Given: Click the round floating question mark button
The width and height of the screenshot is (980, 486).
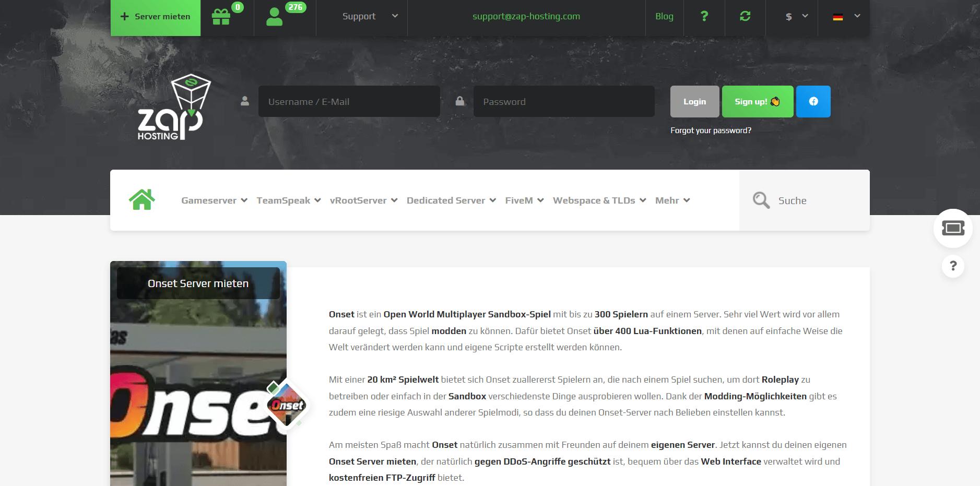Looking at the screenshot, I should click(953, 266).
